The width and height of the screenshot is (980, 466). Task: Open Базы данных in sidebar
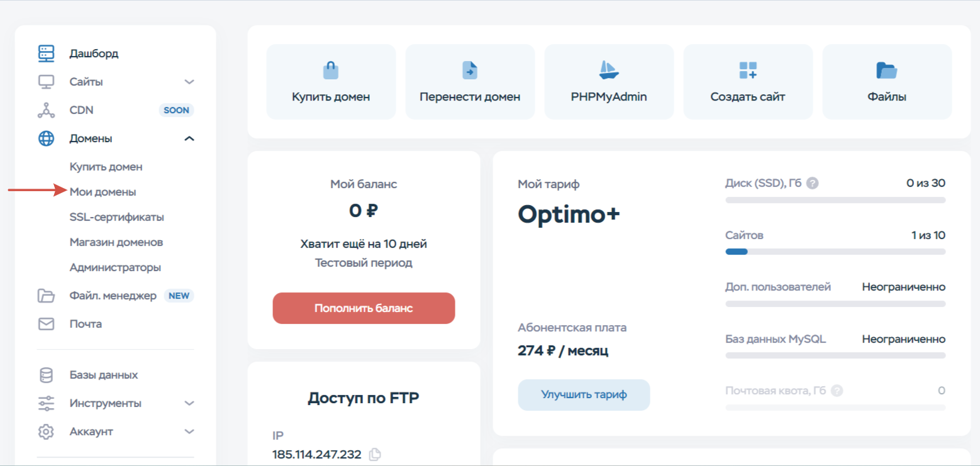point(104,375)
